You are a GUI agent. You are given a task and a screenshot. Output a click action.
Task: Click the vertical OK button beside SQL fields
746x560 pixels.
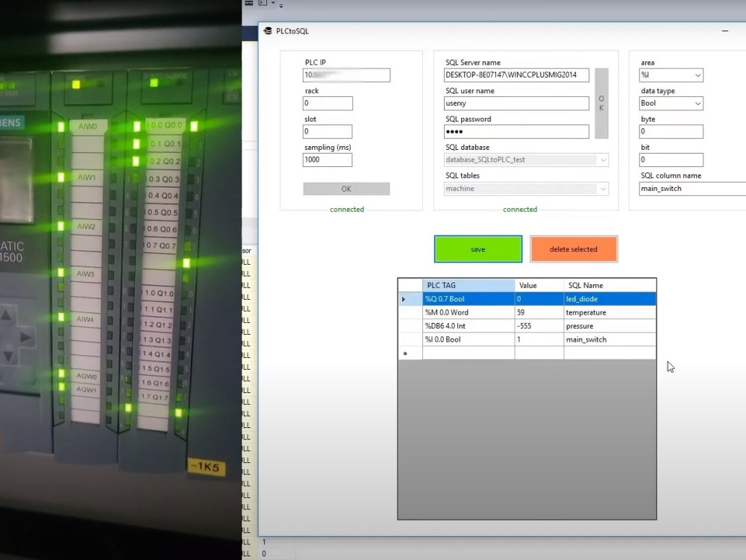(x=601, y=103)
